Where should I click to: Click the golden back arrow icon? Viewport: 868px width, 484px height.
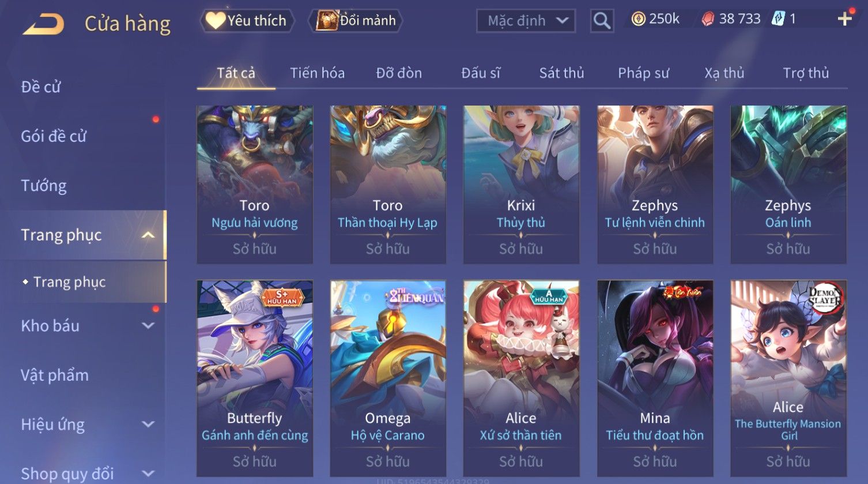(43, 25)
